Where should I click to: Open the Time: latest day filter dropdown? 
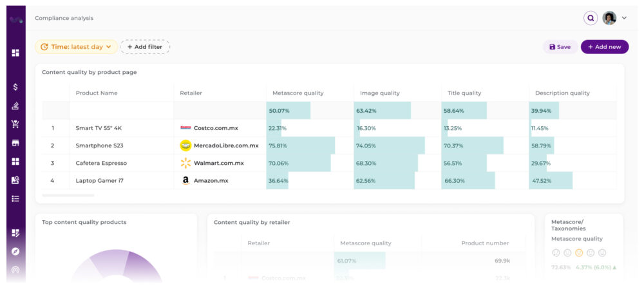(77, 47)
